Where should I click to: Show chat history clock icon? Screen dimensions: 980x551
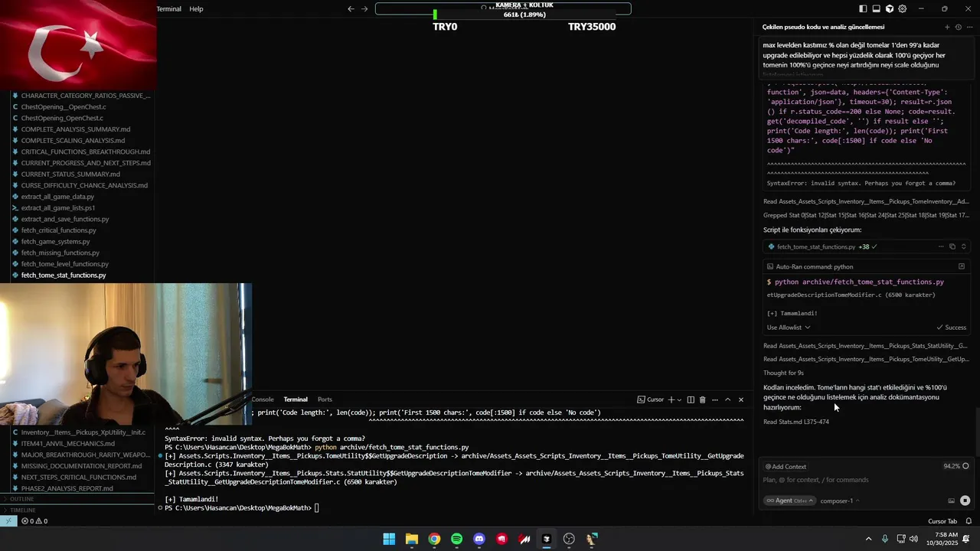click(959, 27)
